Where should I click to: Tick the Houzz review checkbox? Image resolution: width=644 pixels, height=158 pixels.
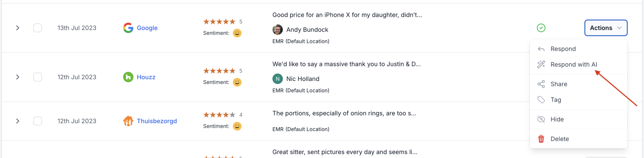pyautogui.click(x=38, y=77)
